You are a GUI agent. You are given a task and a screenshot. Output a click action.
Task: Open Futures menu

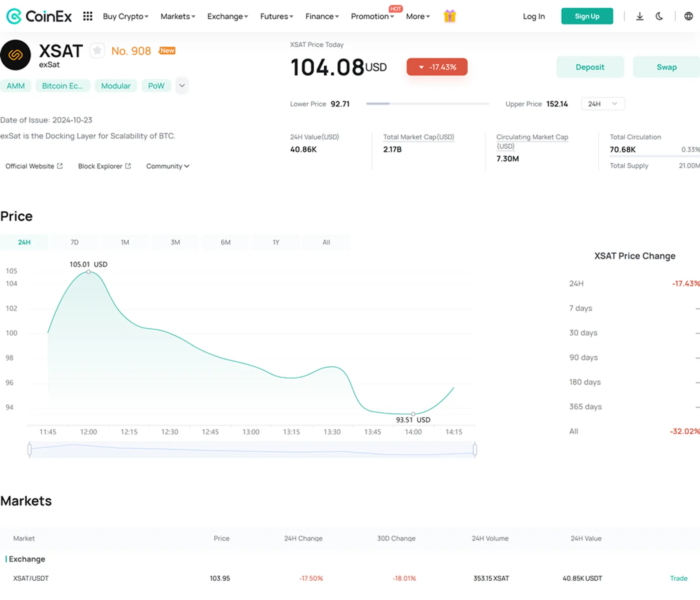(x=276, y=16)
